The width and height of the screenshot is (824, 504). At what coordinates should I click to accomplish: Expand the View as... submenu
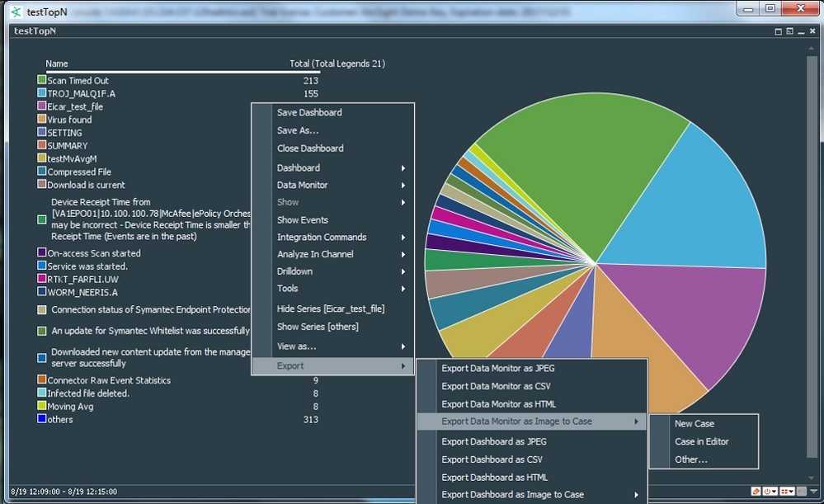point(333,346)
